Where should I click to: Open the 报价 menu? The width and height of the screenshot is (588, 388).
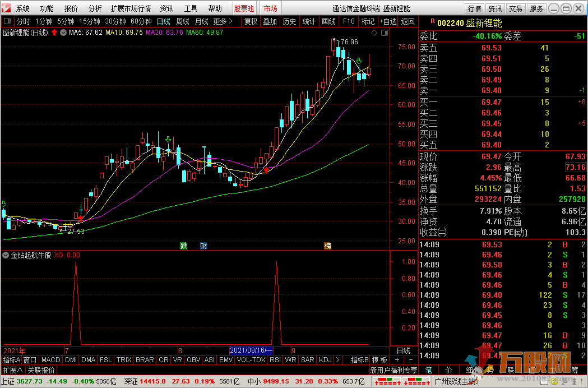pos(71,8)
